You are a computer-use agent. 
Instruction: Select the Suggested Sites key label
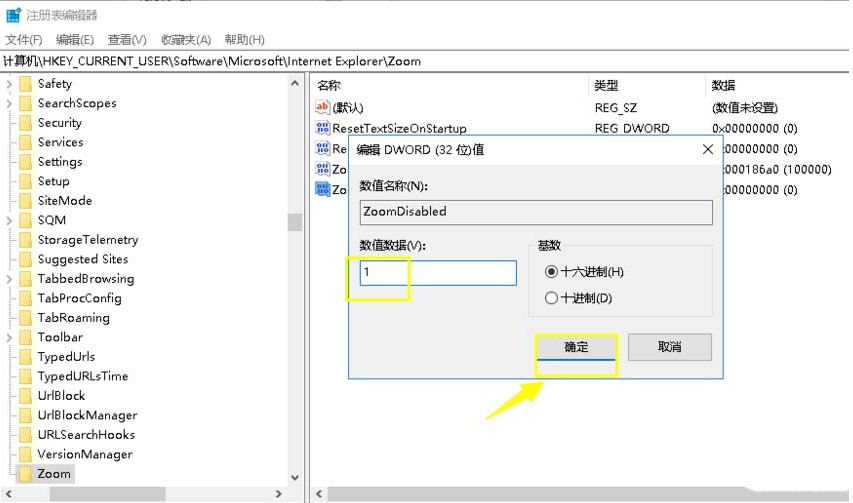pos(83,259)
